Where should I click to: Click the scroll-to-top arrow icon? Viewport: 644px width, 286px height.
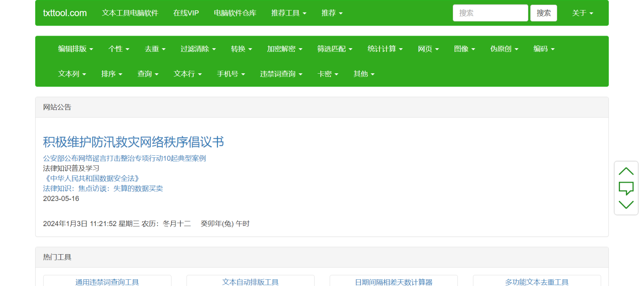pos(626,171)
